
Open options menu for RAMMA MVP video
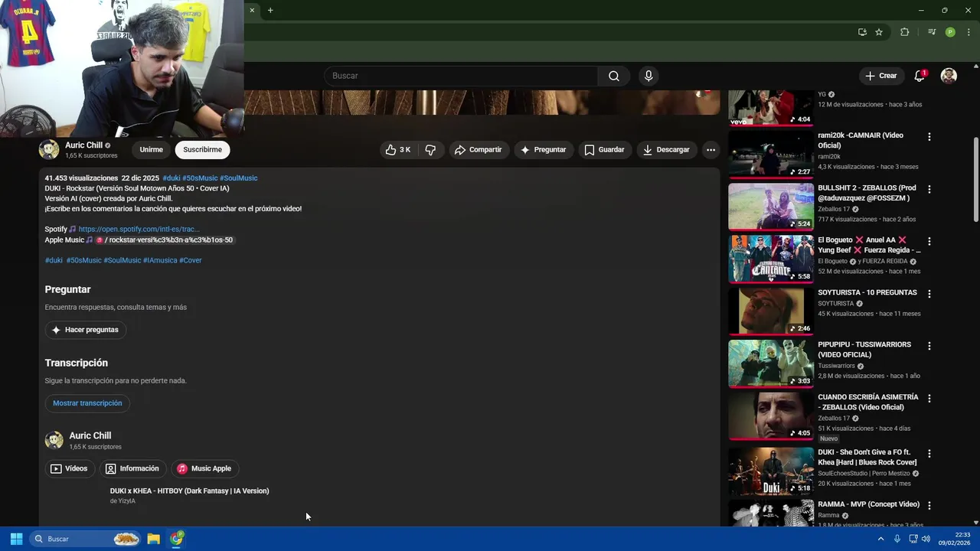coord(929,505)
